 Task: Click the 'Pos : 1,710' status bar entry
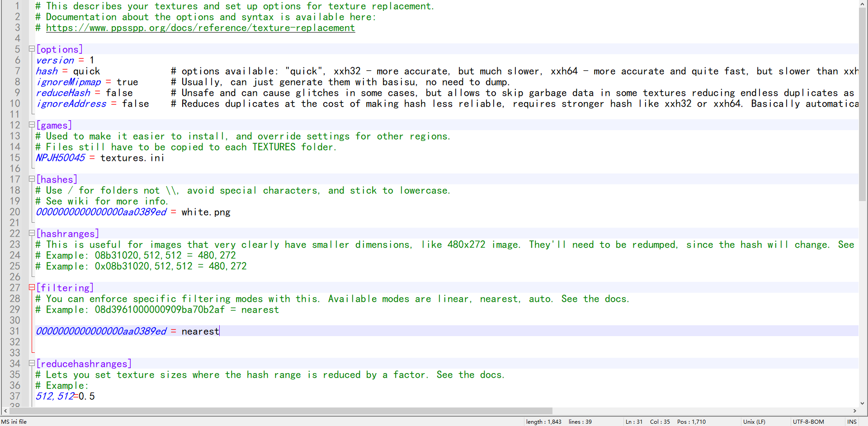pyautogui.click(x=691, y=421)
